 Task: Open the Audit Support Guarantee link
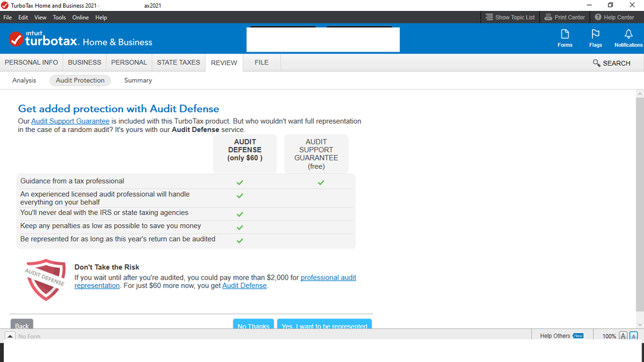tap(70, 121)
